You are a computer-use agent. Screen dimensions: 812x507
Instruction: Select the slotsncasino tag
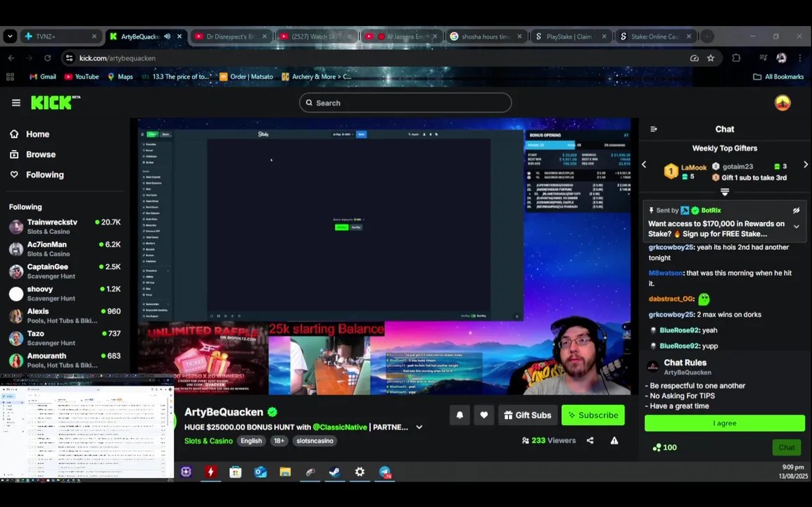pos(315,441)
